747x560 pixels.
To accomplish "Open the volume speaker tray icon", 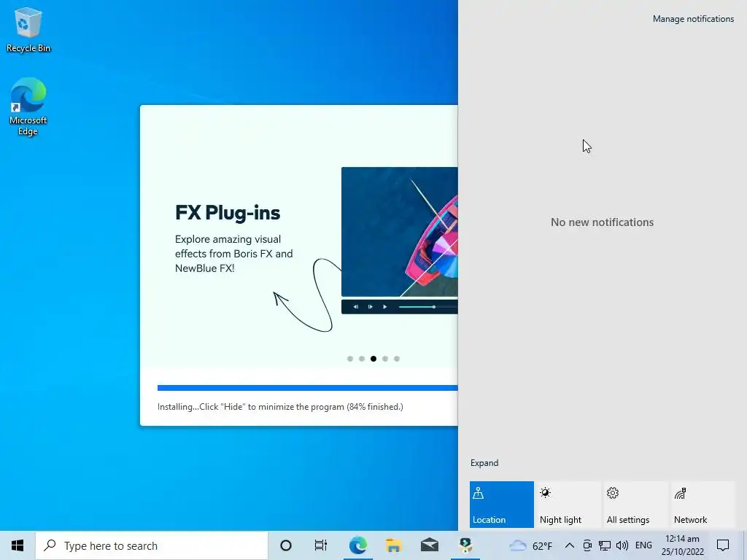I will (622, 545).
